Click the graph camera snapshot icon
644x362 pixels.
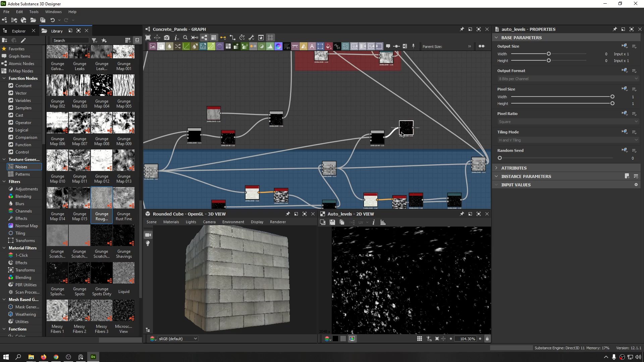pos(167,38)
